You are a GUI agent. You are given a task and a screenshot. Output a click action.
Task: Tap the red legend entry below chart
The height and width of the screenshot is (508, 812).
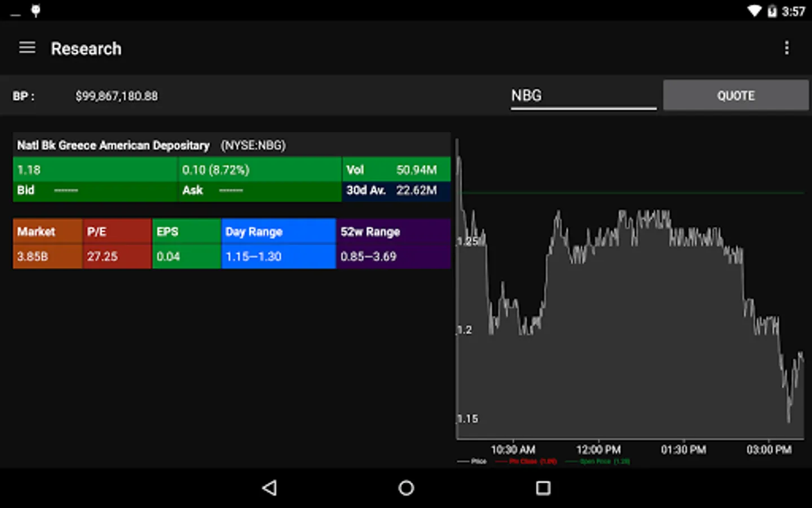coord(526,462)
